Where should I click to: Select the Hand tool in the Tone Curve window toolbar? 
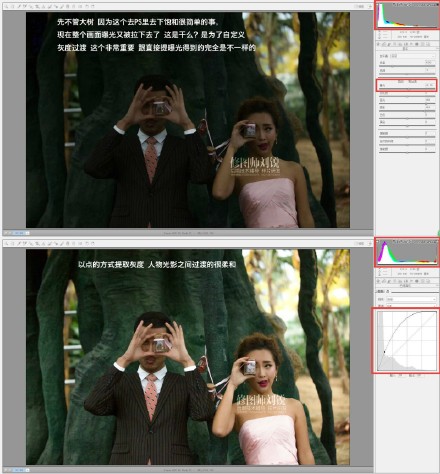point(13,244)
